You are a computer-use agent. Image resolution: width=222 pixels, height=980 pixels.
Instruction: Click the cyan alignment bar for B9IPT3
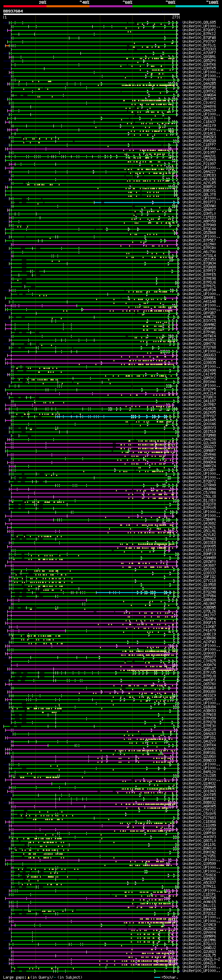pyautogui.click(x=136, y=202)
